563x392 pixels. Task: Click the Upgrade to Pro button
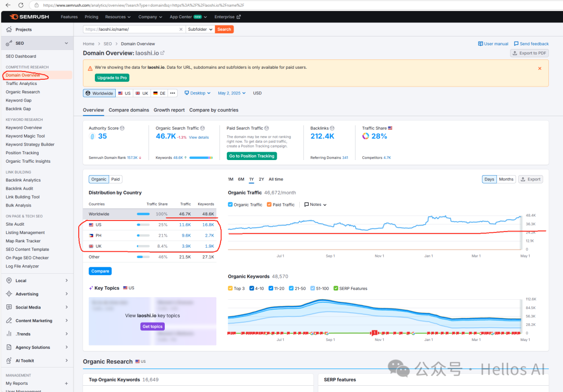[112, 78]
